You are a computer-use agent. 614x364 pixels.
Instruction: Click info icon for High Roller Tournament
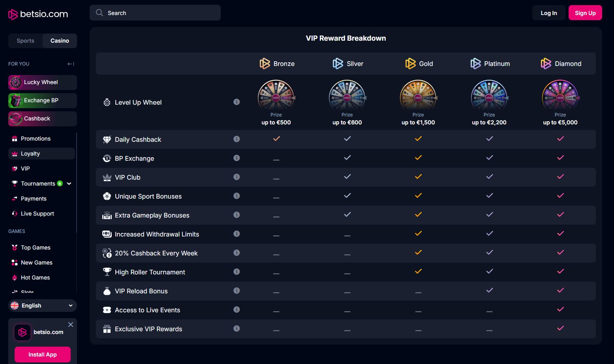[x=237, y=272]
